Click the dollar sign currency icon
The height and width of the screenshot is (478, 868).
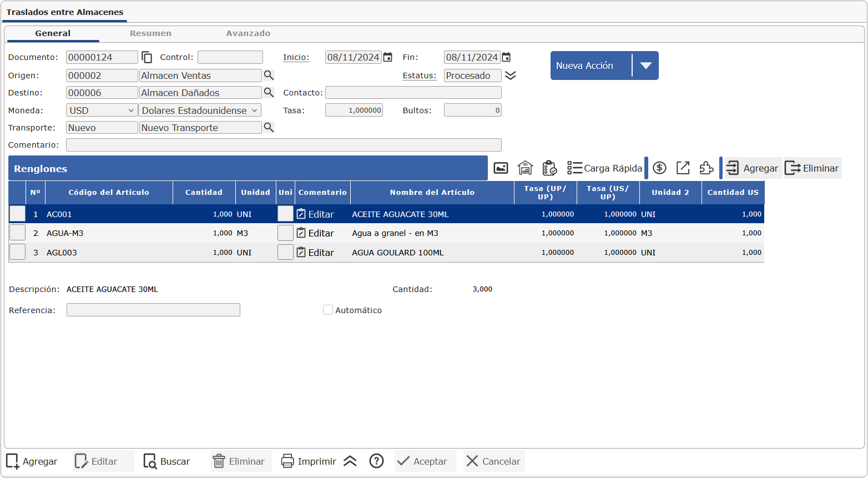pyautogui.click(x=659, y=168)
